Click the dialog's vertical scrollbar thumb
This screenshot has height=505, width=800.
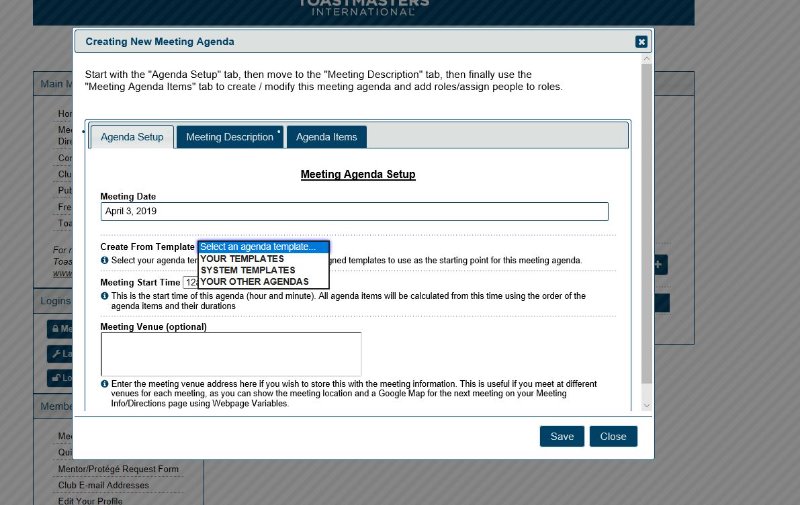coord(646,223)
